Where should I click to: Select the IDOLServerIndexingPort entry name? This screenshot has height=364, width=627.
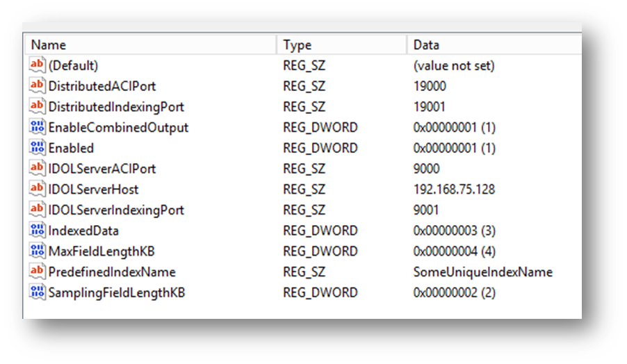(x=116, y=210)
